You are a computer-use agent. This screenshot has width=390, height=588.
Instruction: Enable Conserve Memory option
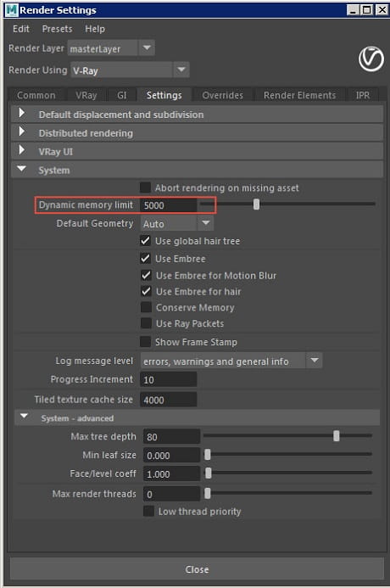(146, 307)
